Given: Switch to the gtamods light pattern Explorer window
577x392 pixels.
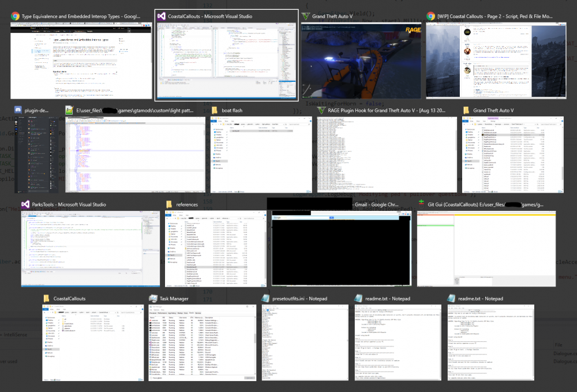Looking at the screenshot, I should [136, 154].
